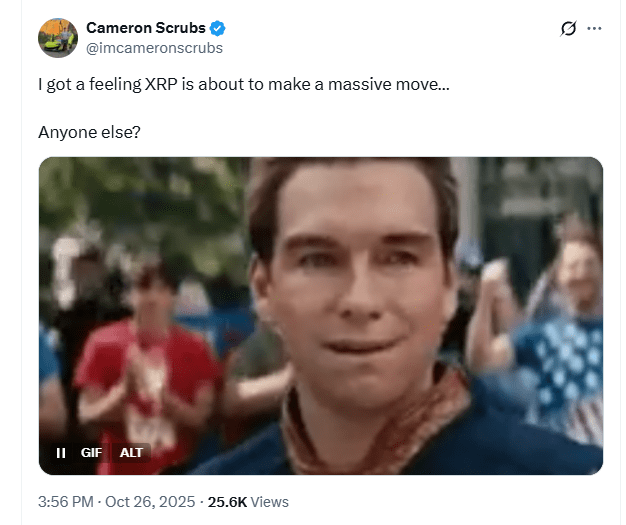
Task: Open Cameron Scrubs profile avatar
Action: [x=58, y=38]
